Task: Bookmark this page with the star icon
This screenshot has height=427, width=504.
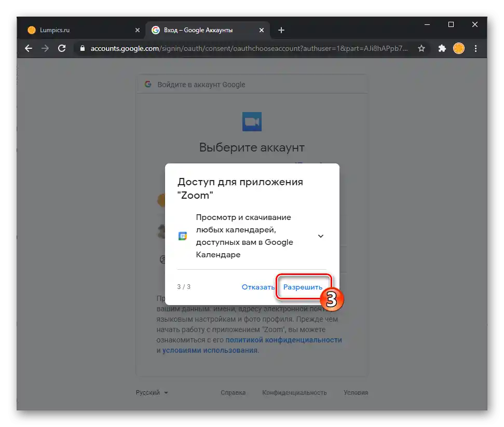Action: (421, 49)
